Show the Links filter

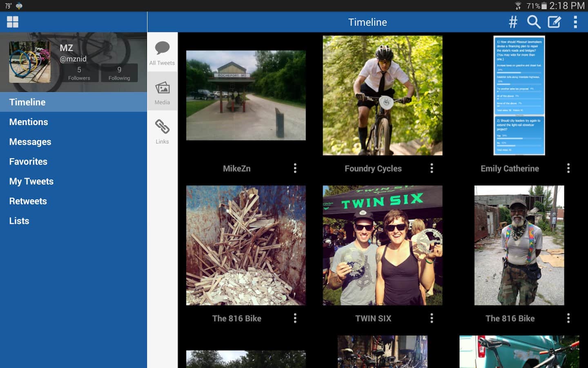coord(162,131)
